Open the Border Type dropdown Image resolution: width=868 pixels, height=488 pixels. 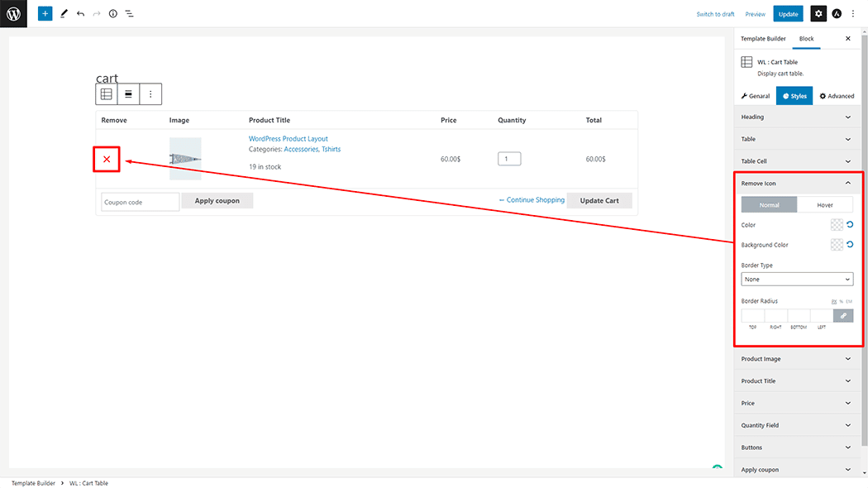click(797, 280)
